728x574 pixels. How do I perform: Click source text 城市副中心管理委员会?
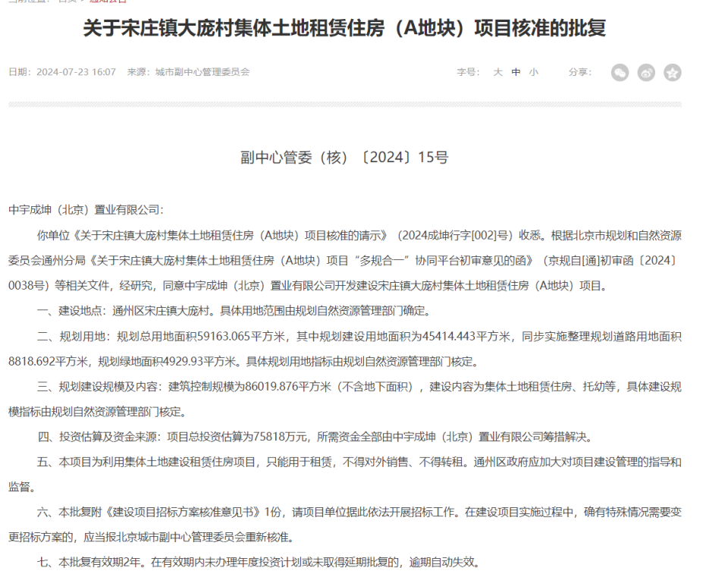(x=202, y=72)
